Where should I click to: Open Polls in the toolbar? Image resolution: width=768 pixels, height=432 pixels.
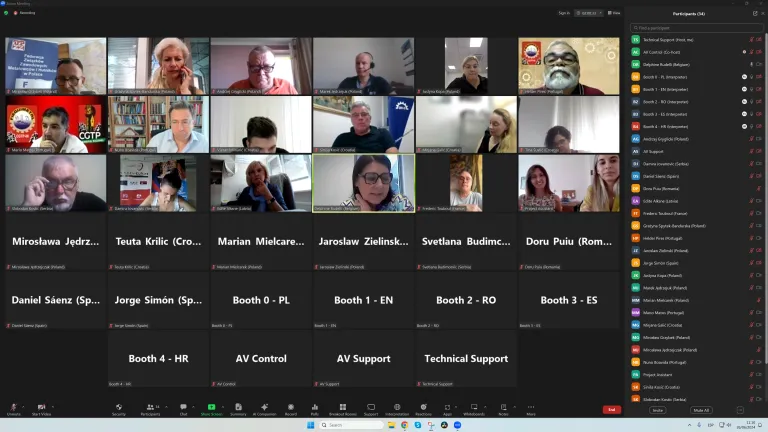point(314,409)
